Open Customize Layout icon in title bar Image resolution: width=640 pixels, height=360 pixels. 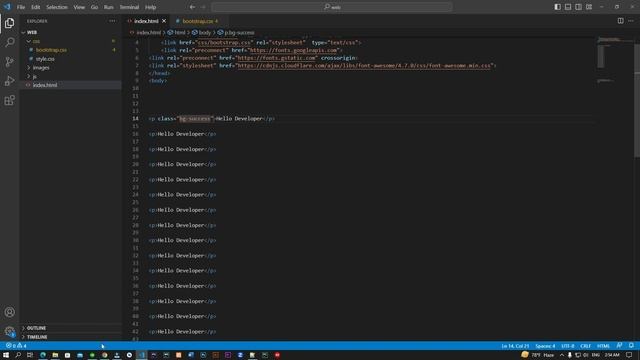pos(589,7)
